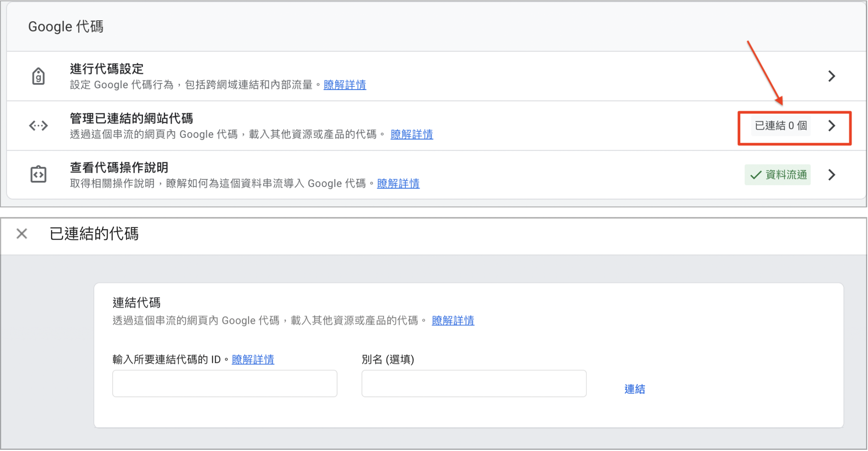Click the 連結 button
The height and width of the screenshot is (451, 868).
634,389
